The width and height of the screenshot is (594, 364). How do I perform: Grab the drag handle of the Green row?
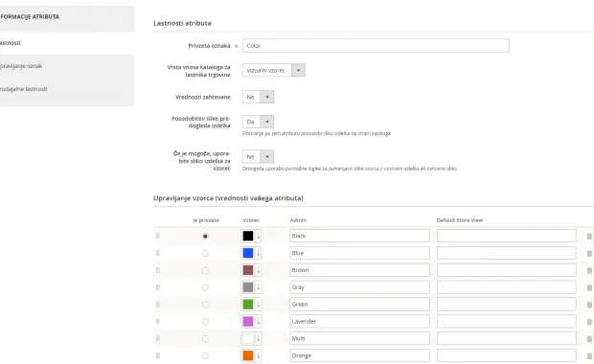click(x=158, y=305)
